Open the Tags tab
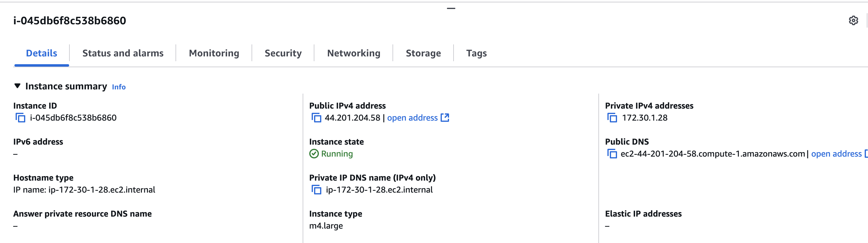868x243 pixels. click(476, 53)
